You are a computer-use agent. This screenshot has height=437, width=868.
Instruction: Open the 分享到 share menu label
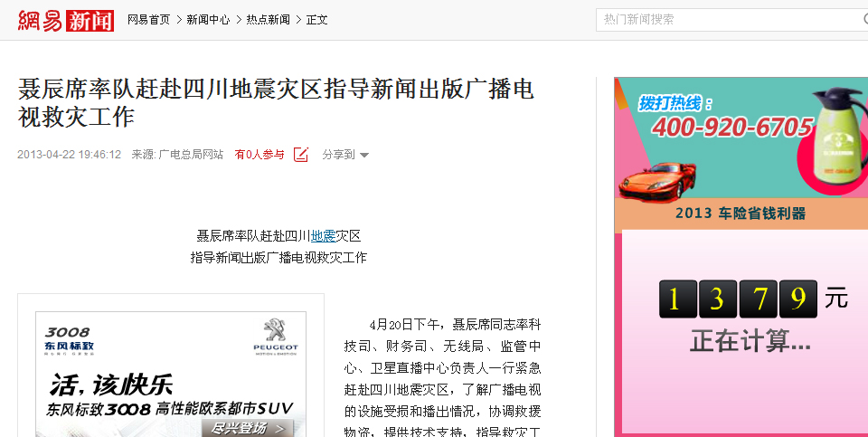(338, 155)
